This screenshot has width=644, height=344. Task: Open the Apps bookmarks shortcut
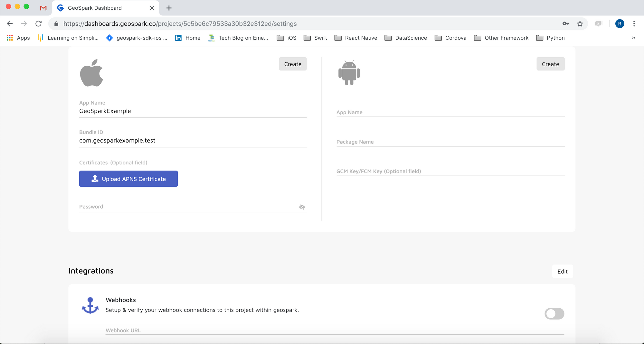click(18, 38)
